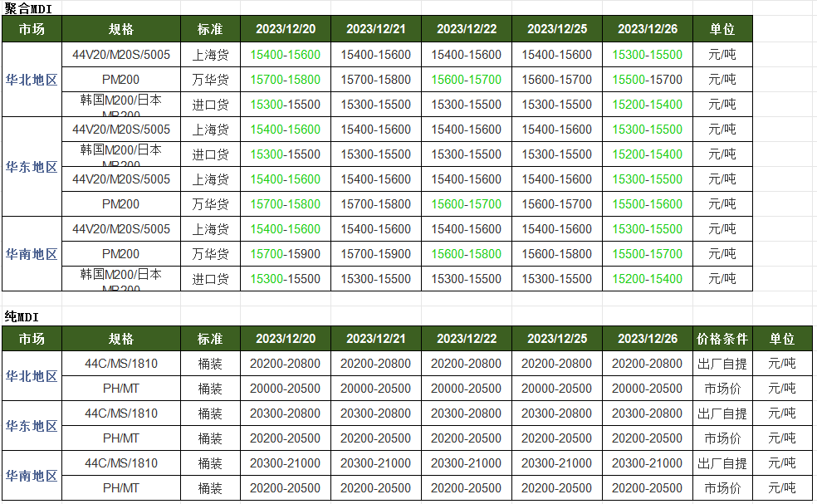Click 标准 header in the 聚合MDI table
Screen dimensions: 817x504
pos(211,29)
